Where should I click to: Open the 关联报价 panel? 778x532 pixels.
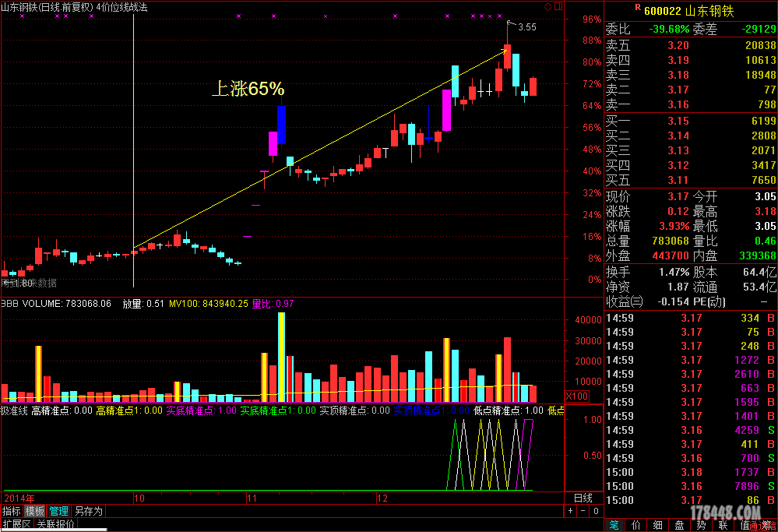click(x=56, y=524)
